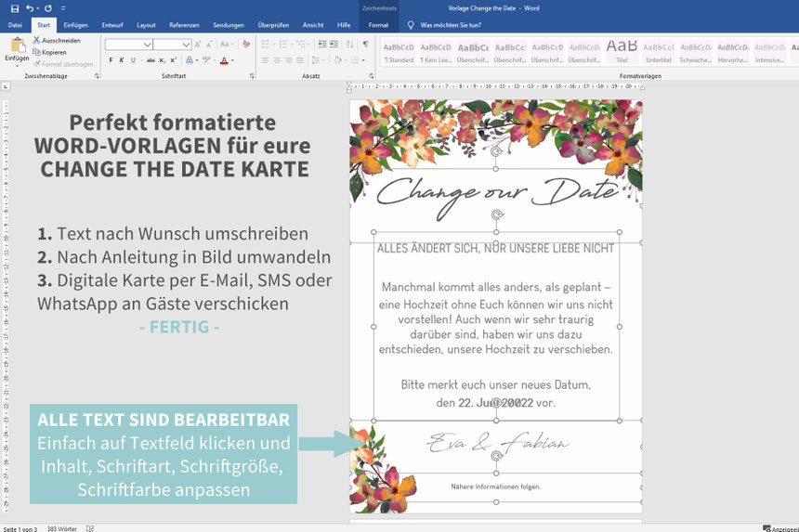Viewport: 799px width, 532px height.
Task: Open Customize Quick Access Toolbar menu
Action: 63,8
